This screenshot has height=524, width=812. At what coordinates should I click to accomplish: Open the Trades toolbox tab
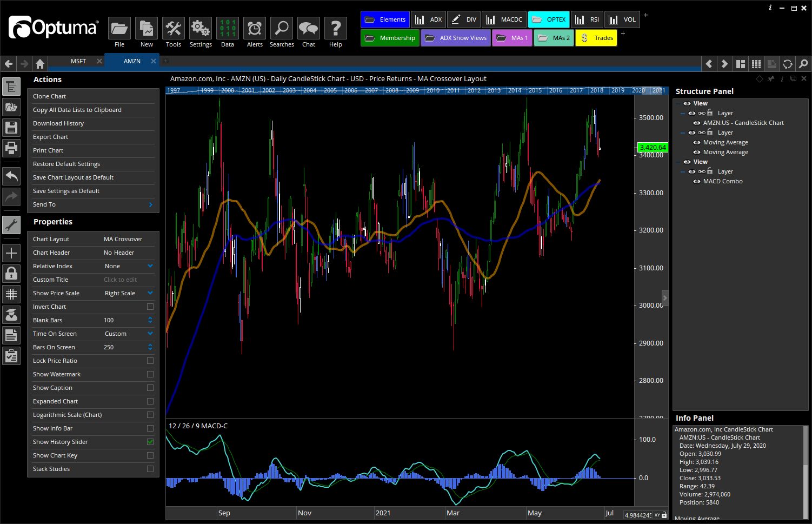(x=596, y=38)
